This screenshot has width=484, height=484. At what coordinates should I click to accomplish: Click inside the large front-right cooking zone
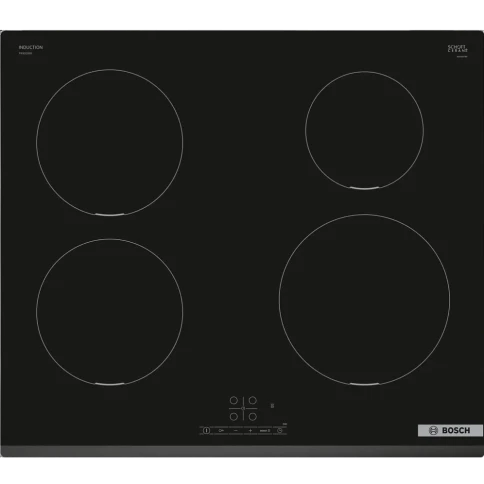click(364, 300)
